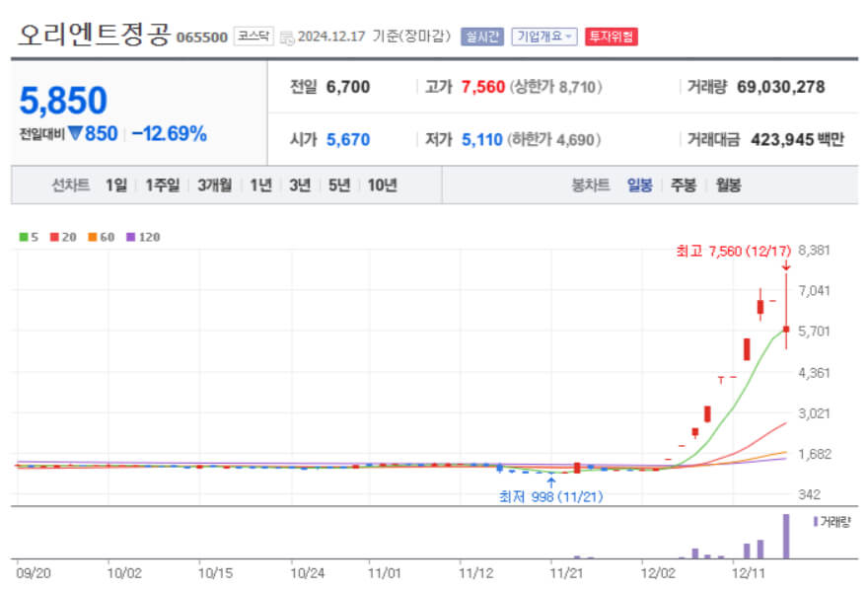The height and width of the screenshot is (592, 868).
Task: Click the previous close value 6,700
Action: click(347, 87)
